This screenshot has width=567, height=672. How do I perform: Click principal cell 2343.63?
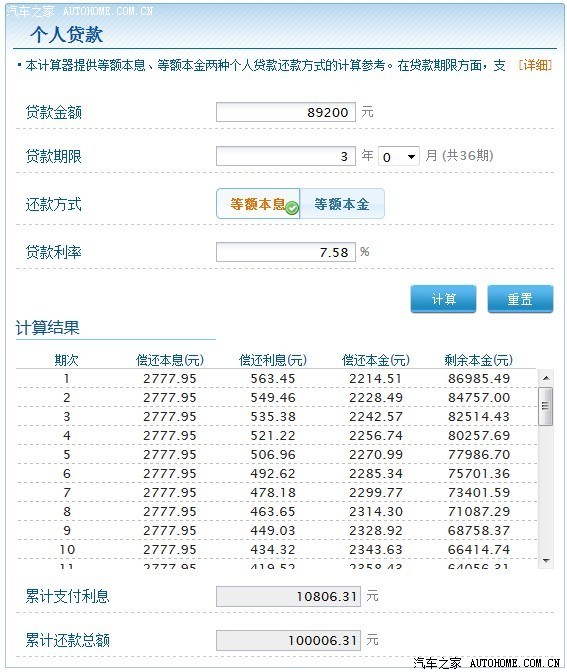coord(376,549)
